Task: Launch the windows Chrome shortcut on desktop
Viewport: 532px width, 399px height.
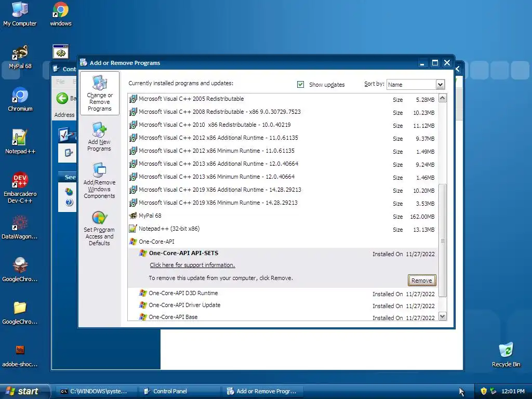Action: pyautogui.click(x=61, y=14)
